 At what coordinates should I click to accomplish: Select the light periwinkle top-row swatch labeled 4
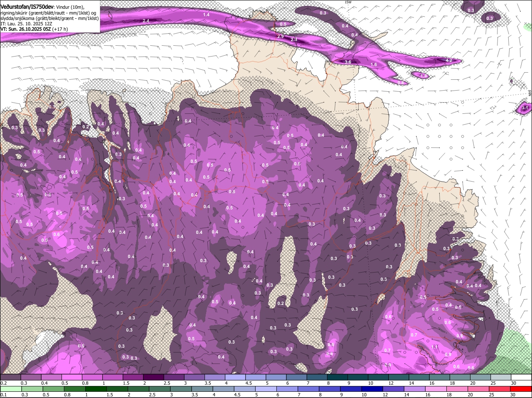(x=235, y=377)
